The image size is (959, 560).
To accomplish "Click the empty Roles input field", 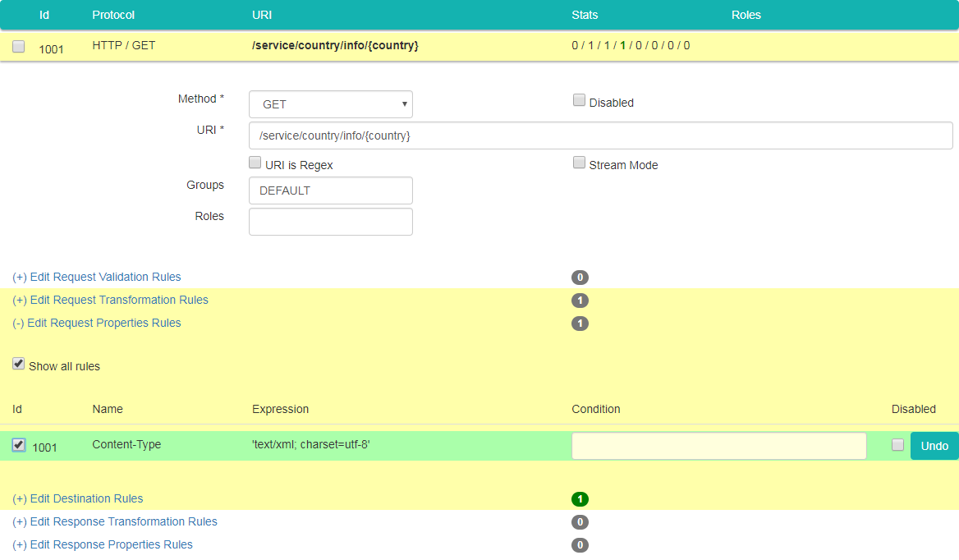I will click(330, 222).
